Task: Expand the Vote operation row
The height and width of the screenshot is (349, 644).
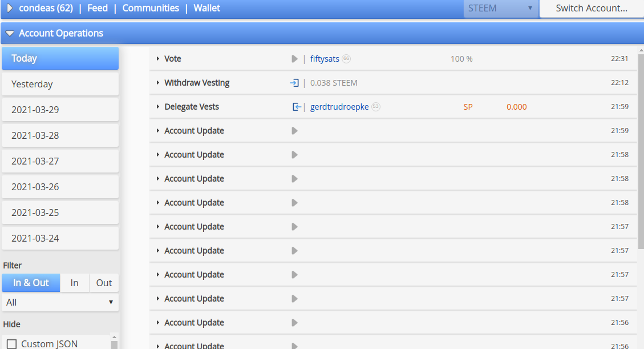Action: (x=157, y=59)
